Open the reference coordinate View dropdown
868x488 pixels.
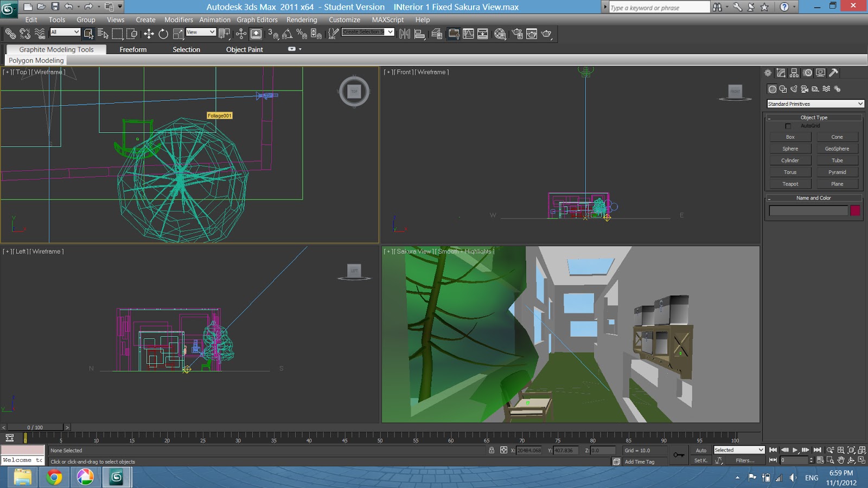pos(201,32)
